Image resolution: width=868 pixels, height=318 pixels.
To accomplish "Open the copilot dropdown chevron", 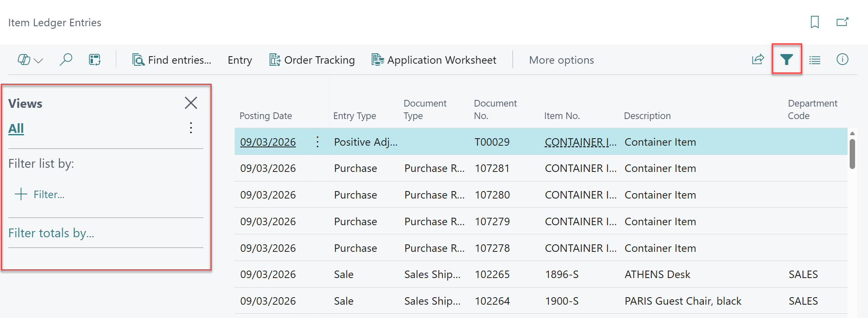I will pyautogui.click(x=39, y=61).
